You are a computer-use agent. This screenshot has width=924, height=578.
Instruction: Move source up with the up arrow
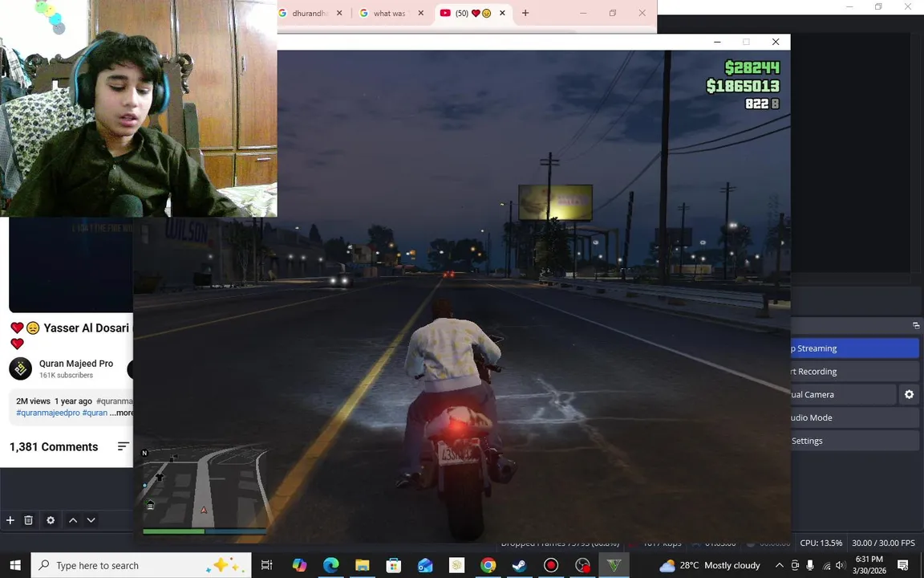tap(73, 520)
